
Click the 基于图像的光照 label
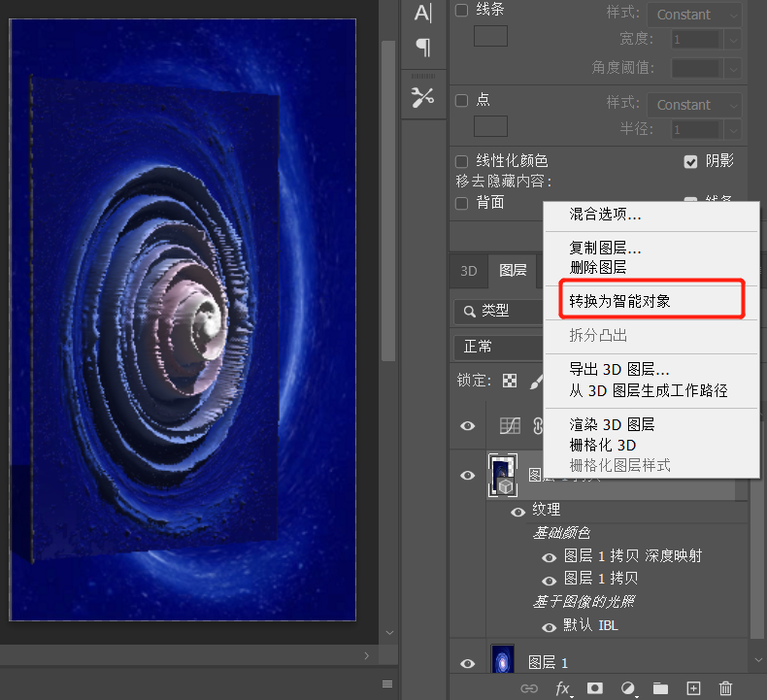(x=584, y=602)
